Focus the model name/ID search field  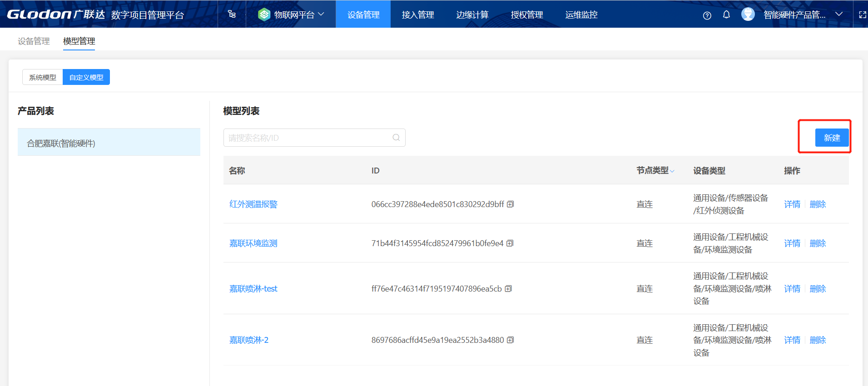[x=309, y=138]
